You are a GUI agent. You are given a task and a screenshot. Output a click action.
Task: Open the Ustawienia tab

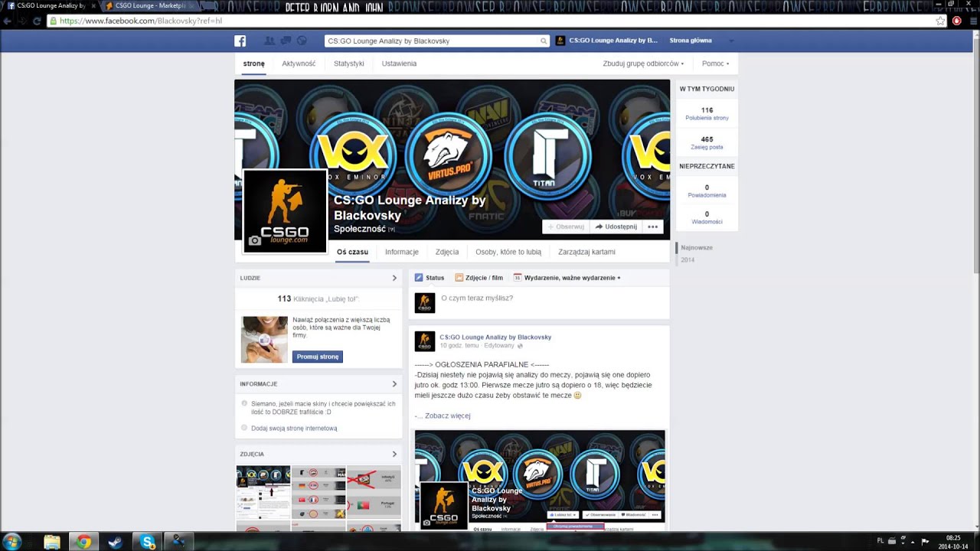coord(399,64)
